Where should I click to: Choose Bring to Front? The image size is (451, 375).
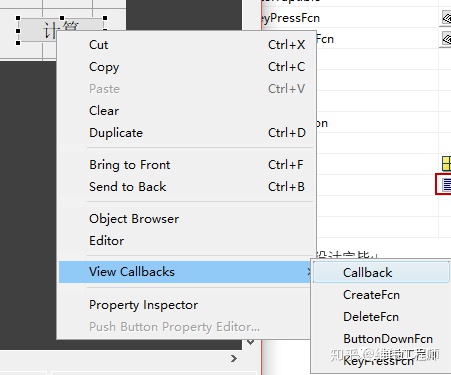pyautogui.click(x=186, y=165)
